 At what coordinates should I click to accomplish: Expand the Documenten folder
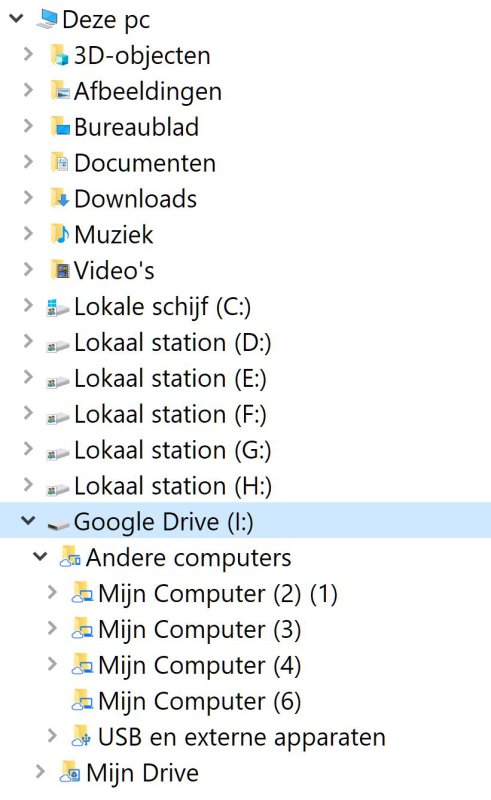click(x=29, y=162)
